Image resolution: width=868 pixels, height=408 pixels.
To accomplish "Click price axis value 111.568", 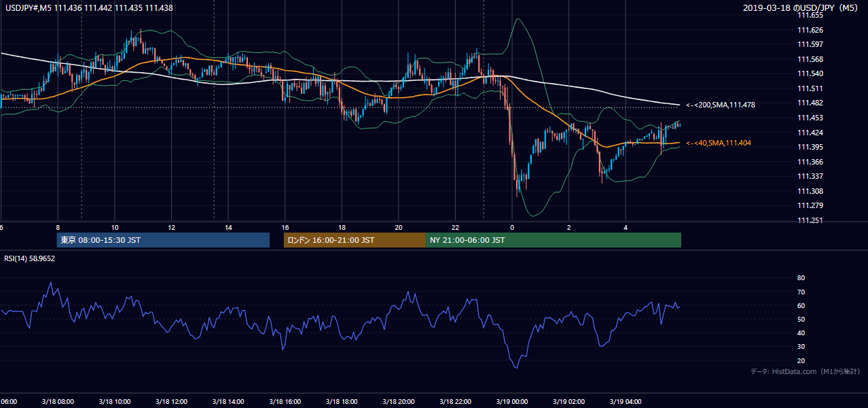I will (811, 59).
